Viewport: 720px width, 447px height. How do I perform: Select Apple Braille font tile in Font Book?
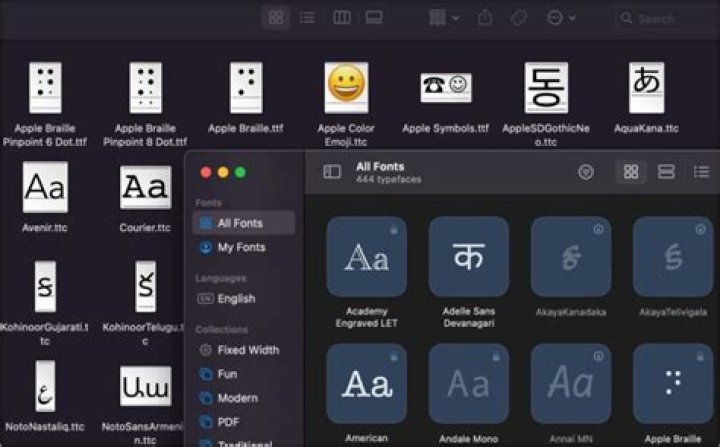click(x=673, y=384)
